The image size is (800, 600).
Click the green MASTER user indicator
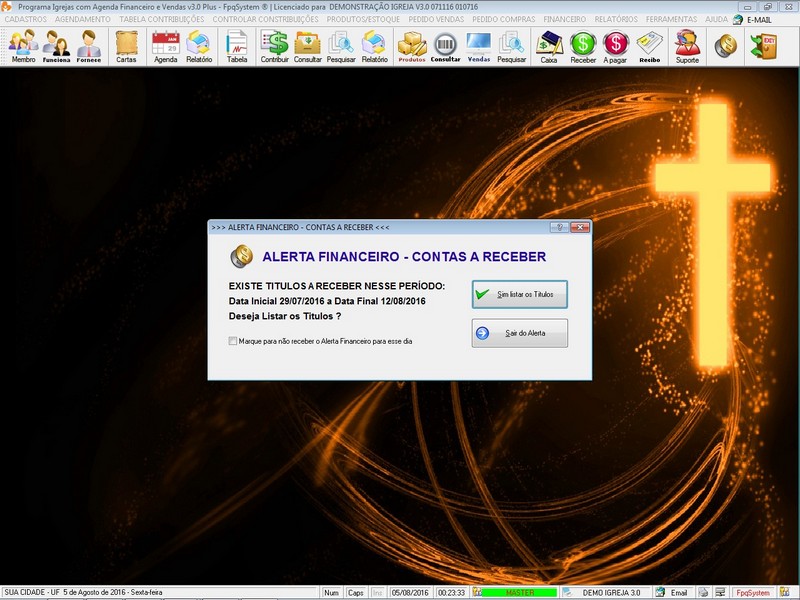pyautogui.click(x=519, y=592)
